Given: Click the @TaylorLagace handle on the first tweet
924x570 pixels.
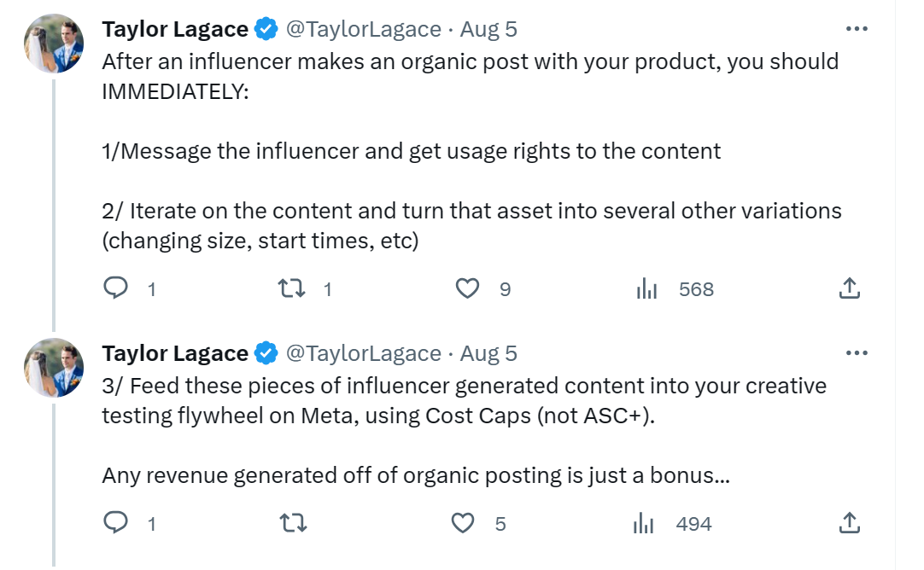Looking at the screenshot, I should pos(363,29).
